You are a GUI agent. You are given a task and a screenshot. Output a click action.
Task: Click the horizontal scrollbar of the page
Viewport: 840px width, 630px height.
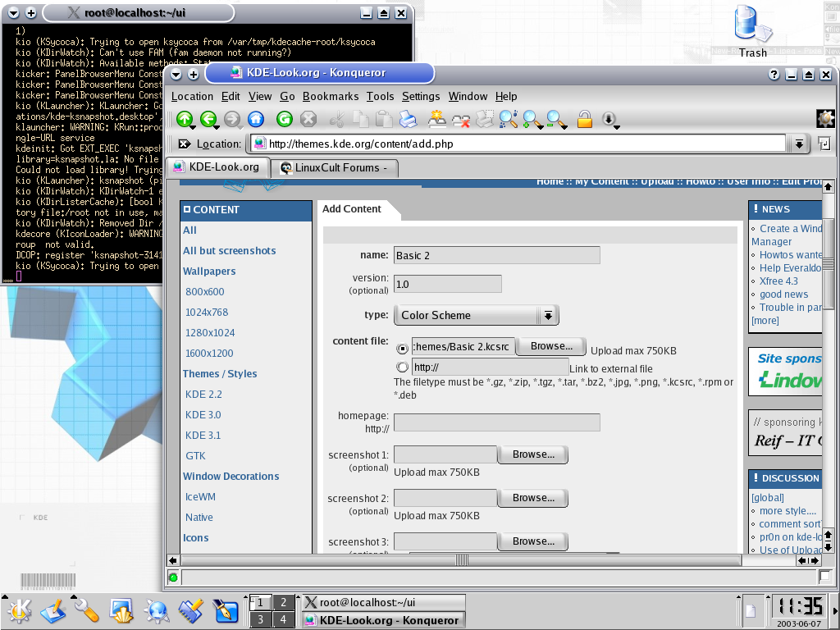(x=461, y=560)
